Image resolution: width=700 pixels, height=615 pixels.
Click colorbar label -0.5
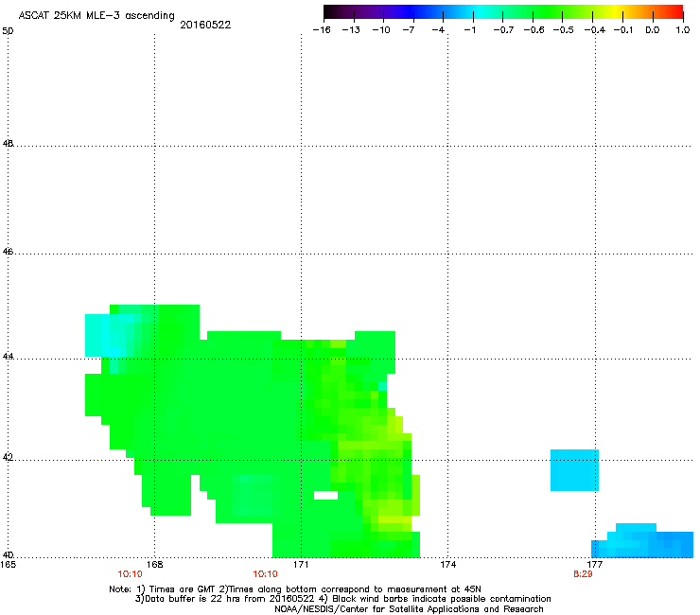click(563, 30)
